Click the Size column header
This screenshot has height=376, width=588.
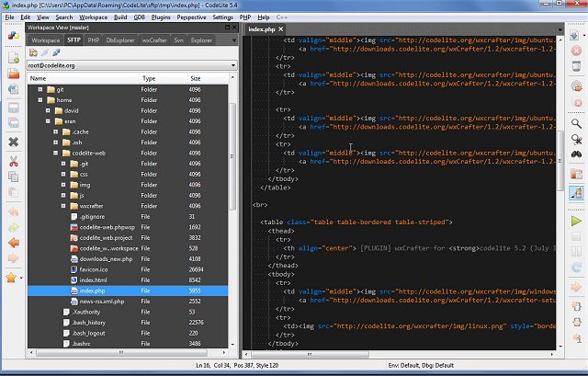[x=195, y=78]
